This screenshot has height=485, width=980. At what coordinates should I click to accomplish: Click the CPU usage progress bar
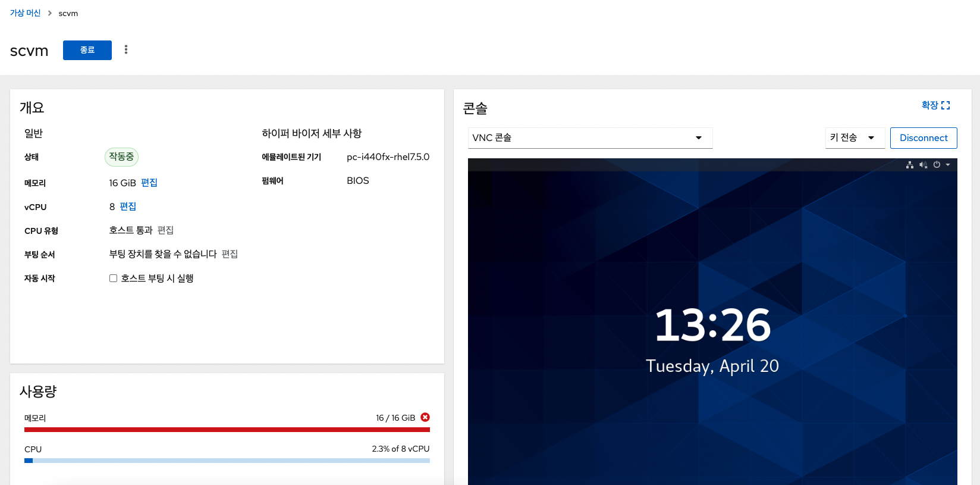point(227,460)
